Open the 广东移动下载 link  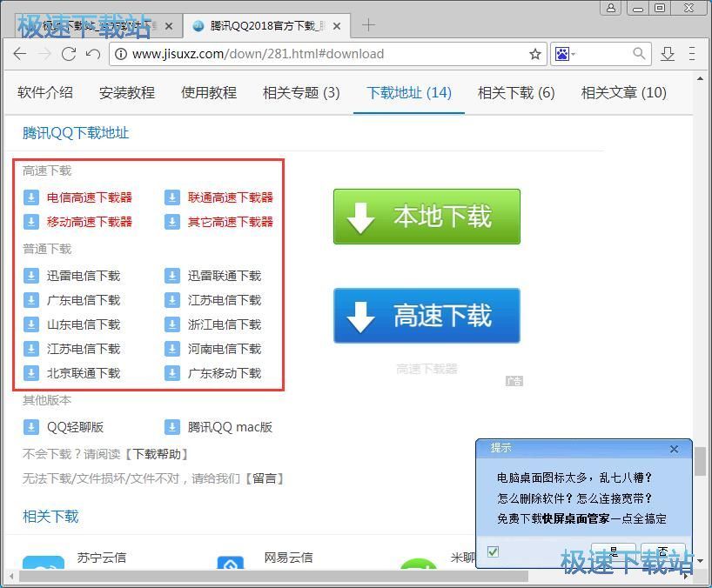point(225,373)
